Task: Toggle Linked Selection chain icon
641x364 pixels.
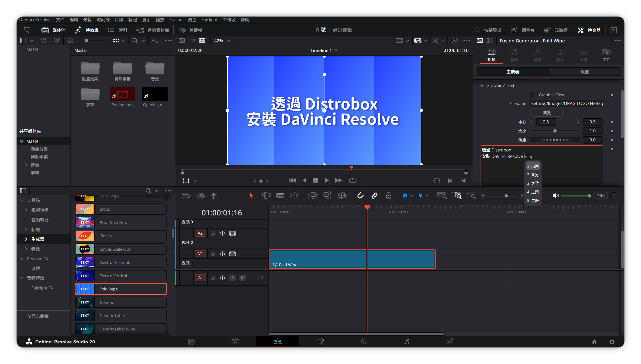Action: pyautogui.click(x=374, y=196)
